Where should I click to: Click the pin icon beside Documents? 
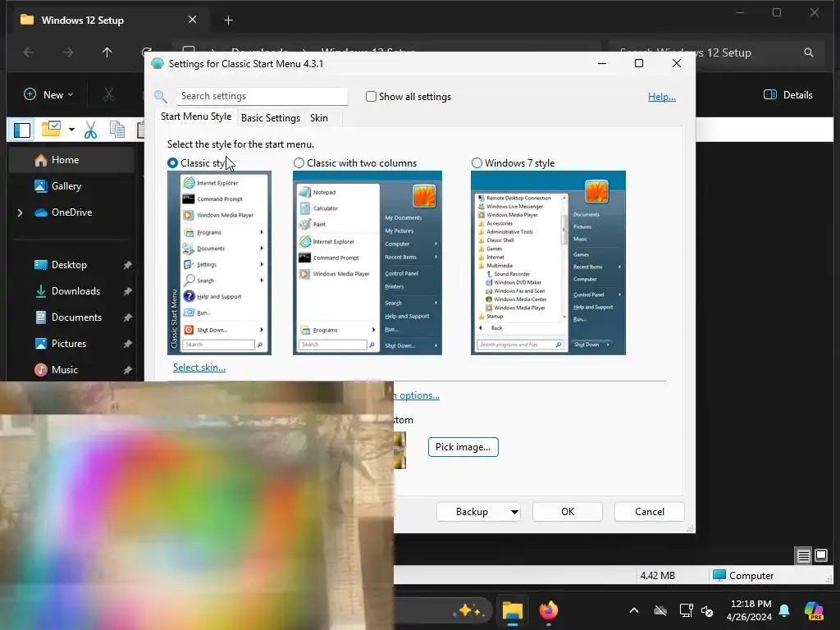coord(127,317)
